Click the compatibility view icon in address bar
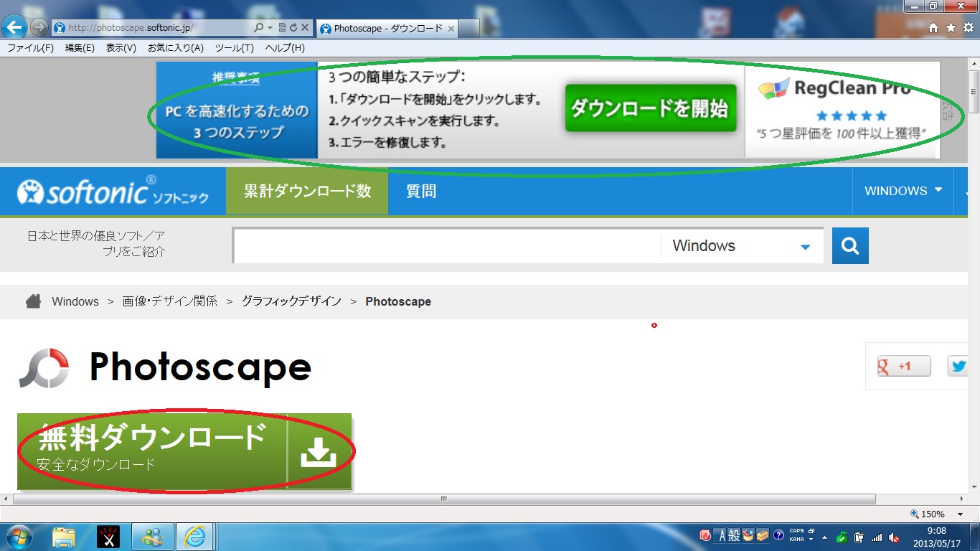The image size is (980, 551). [x=282, y=28]
